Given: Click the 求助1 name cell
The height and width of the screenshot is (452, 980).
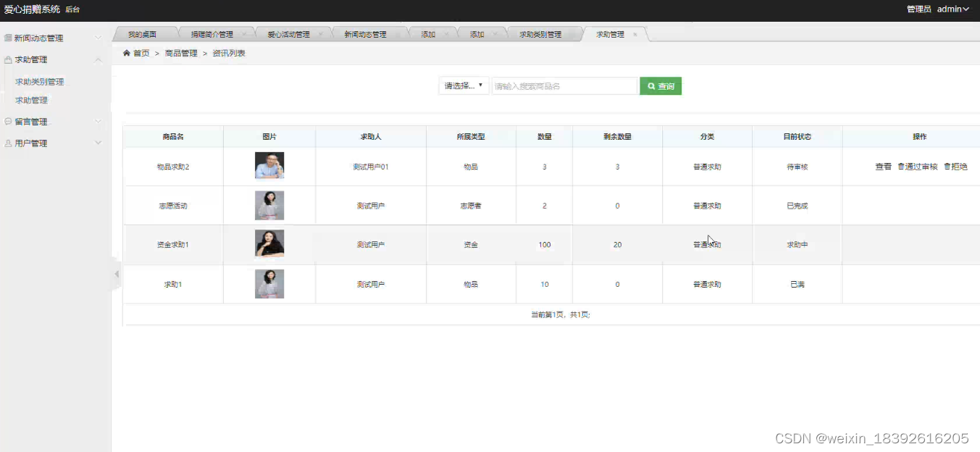Looking at the screenshot, I should coord(173,285).
